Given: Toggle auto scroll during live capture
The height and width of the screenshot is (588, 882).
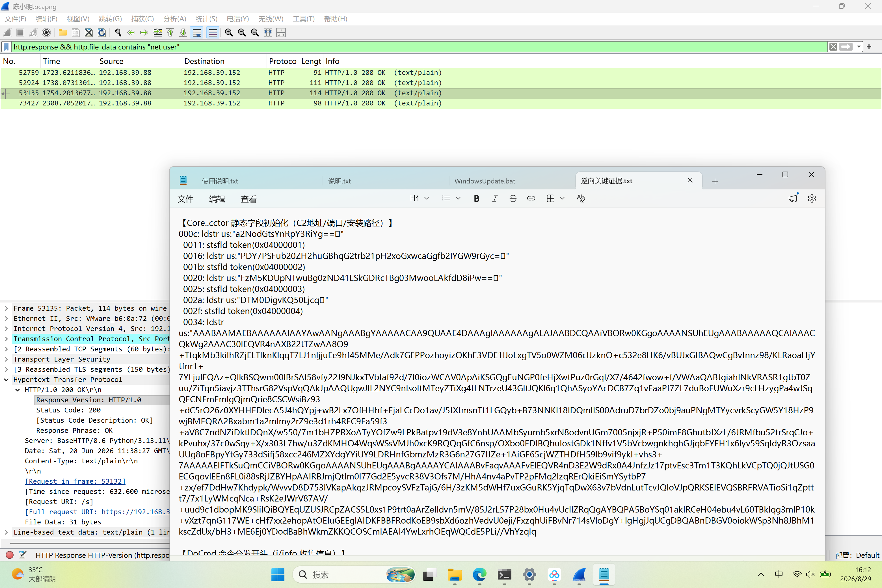Looking at the screenshot, I should (x=196, y=33).
